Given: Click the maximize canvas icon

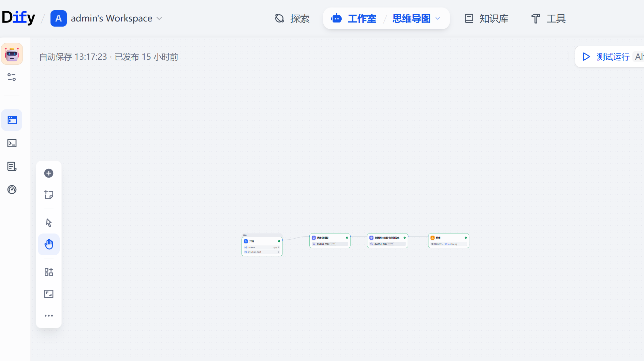Looking at the screenshot, I should click(x=49, y=294).
